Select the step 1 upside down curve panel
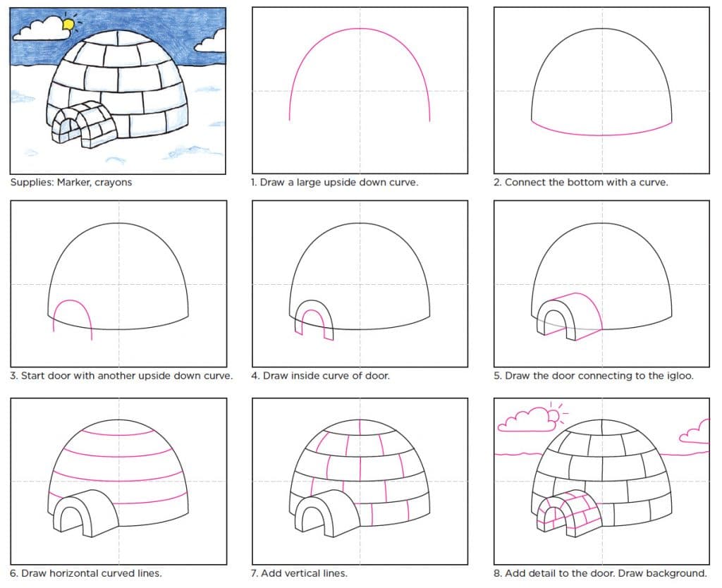Image resolution: width=722 pixels, height=588 pixels. pyautogui.click(x=360, y=90)
